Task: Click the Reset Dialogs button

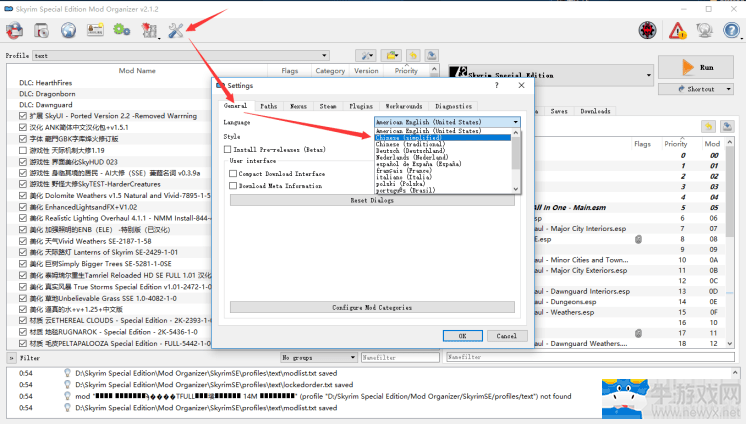Action: pos(372,200)
